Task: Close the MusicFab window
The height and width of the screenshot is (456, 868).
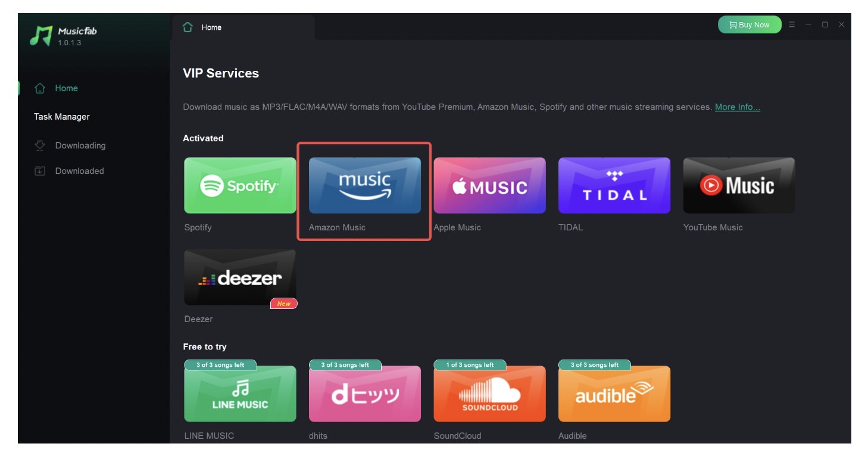Action: (841, 24)
